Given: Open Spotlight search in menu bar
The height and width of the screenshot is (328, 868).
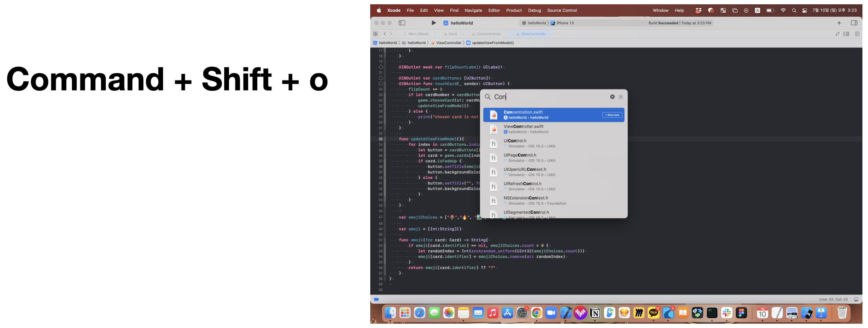Looking at the screenshot, I should pyautogui.click(x=794, y=10).
